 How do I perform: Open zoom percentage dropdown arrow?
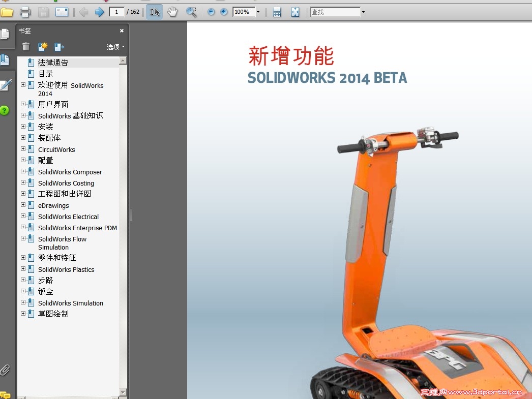coord(258,12)
